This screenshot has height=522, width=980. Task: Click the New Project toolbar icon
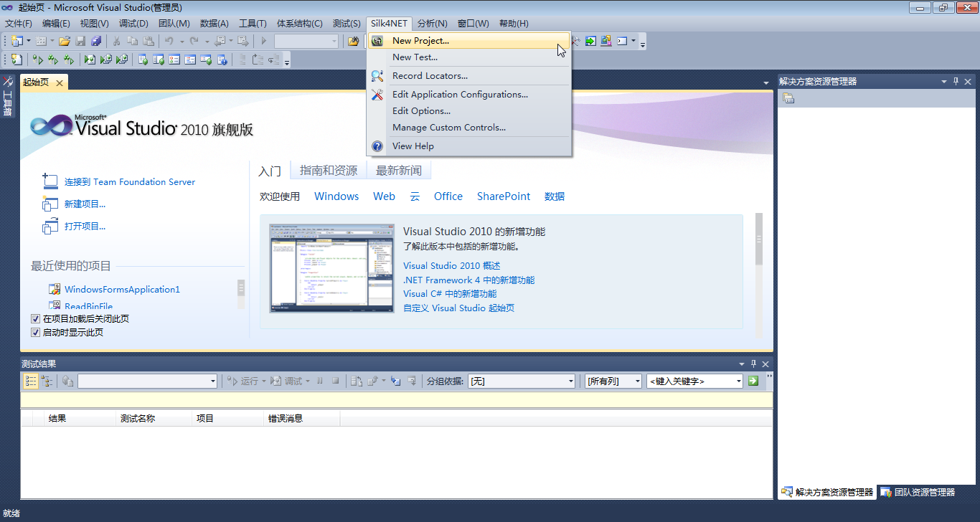pyautogui.click(x=17, y=41)
